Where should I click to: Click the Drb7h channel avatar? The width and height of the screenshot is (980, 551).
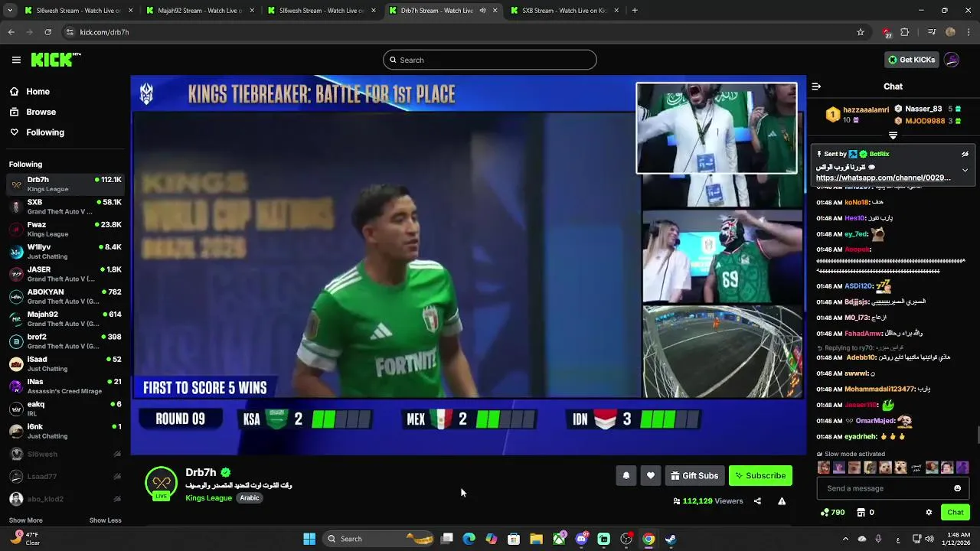(161, 483)
